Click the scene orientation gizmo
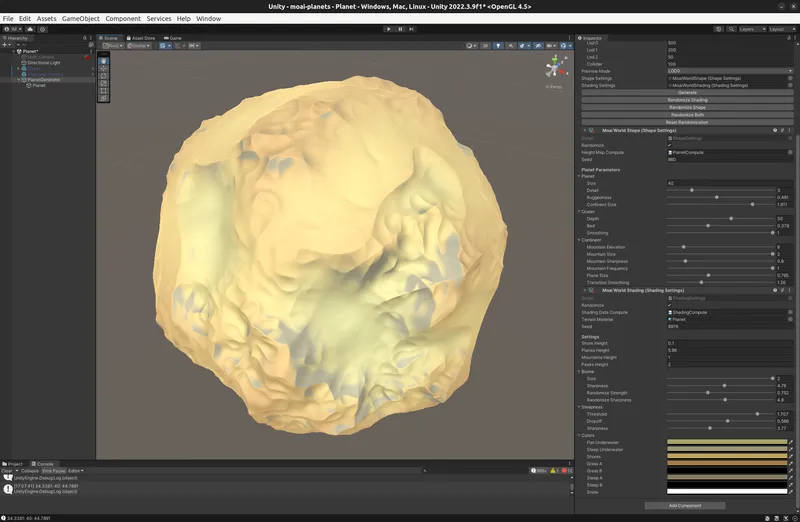Screen dimensions: 800x522 coord(554,68)
